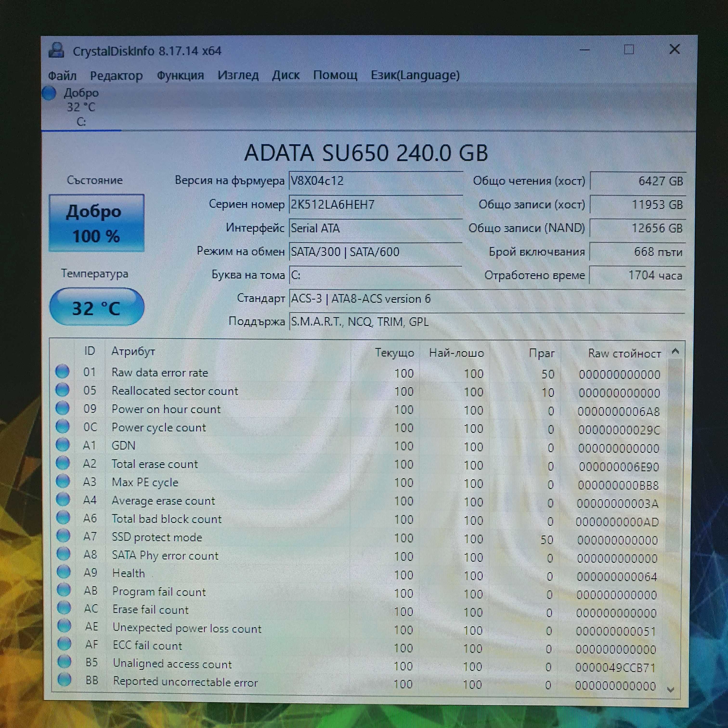Open the Диск menu

286,75
